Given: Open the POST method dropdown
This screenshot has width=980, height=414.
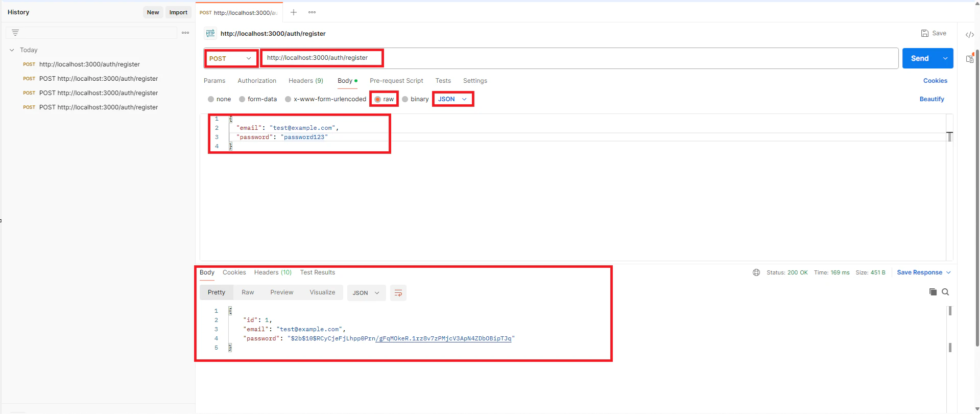Looking at the screenshot, I should click(231, 58).
